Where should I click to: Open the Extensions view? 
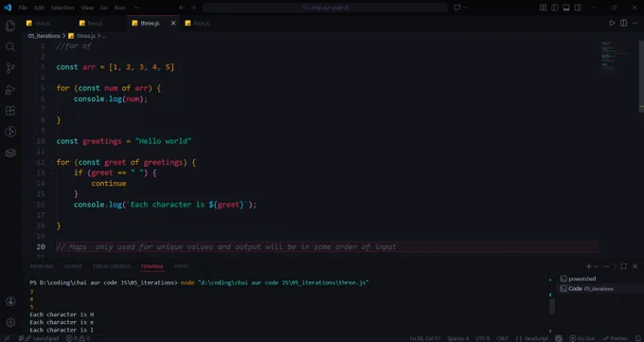coord(10,111)
